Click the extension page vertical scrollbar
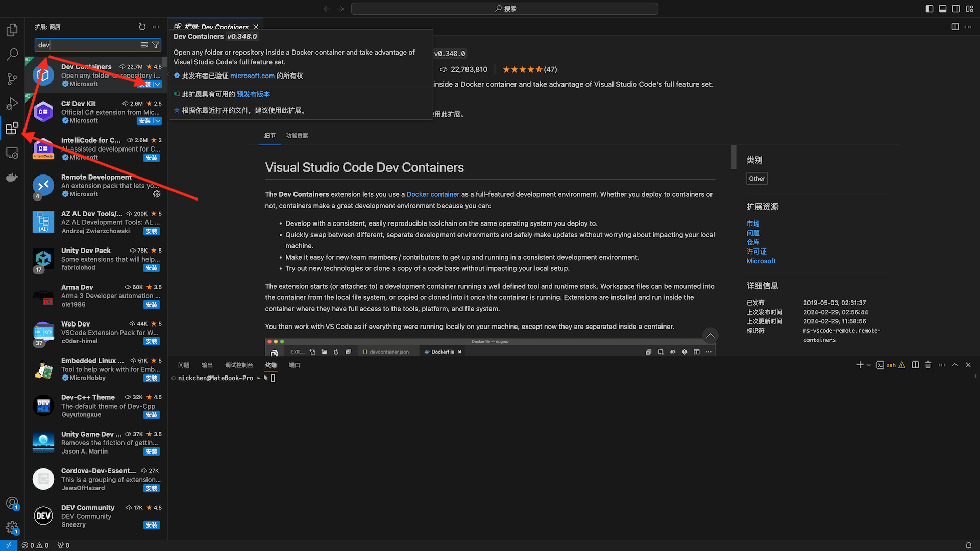 (733, 157)
